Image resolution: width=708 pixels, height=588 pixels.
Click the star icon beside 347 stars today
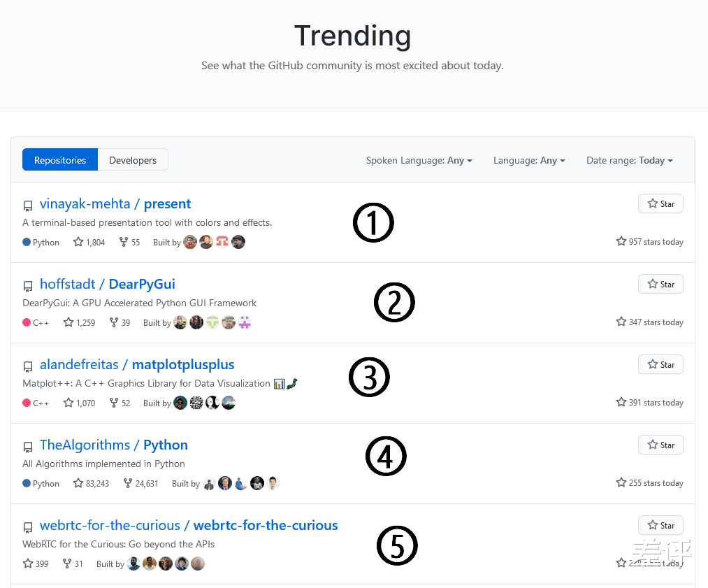[621, 322]
